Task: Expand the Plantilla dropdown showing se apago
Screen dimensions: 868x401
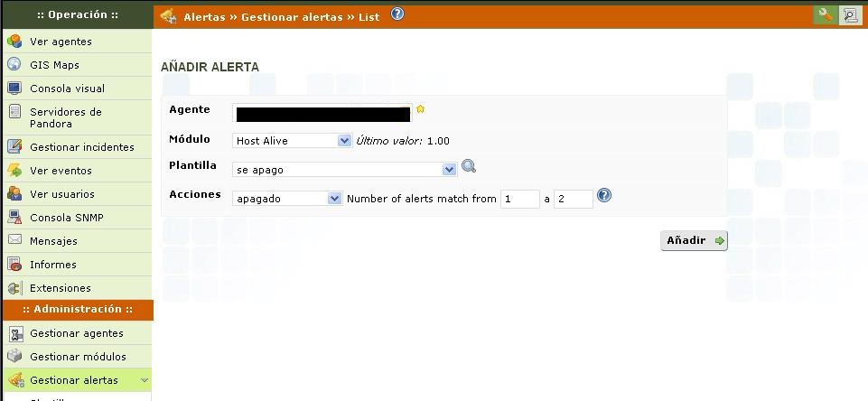Action: click(345, 170)
